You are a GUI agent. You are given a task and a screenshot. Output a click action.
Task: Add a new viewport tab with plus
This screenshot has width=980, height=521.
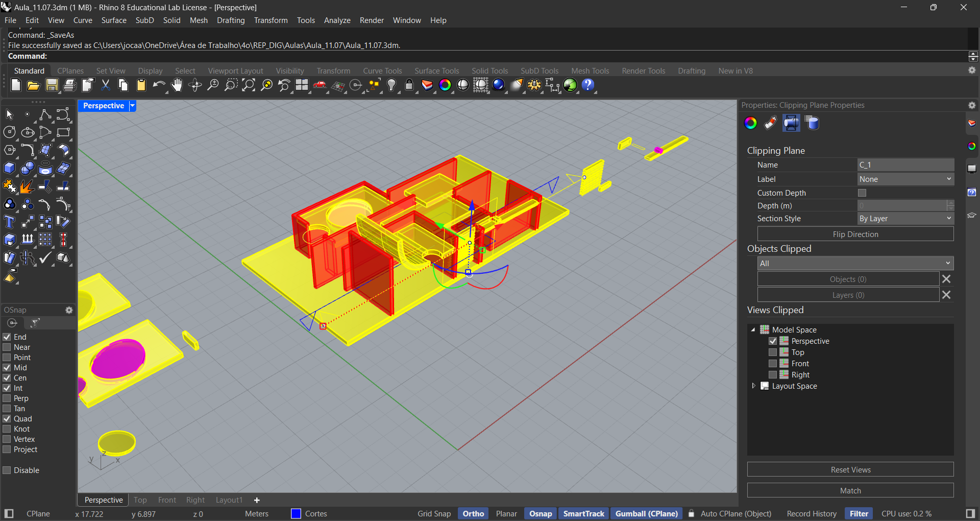click(257, 500)
